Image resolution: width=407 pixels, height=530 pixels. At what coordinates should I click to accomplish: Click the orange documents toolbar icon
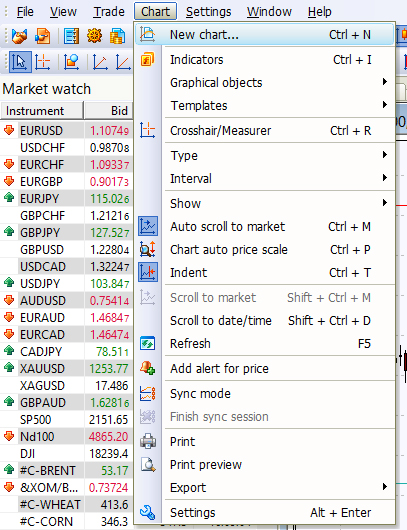click(x=43, y=36)
